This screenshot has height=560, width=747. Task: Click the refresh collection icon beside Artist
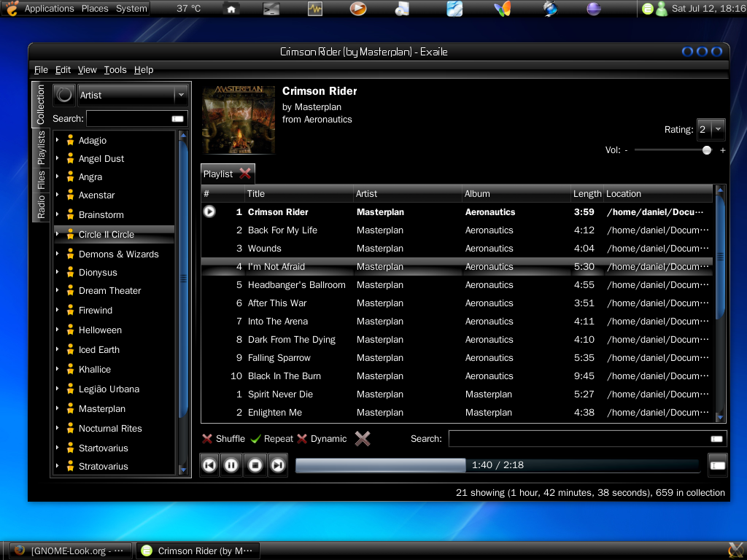pyautogui.click(x=64, y=95)
